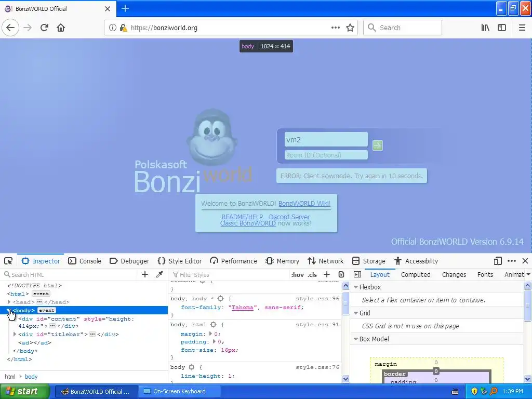This screenshot has width=532, height=399.
Task: Show sidebars icon in toolbar
Action: [502, 28]
